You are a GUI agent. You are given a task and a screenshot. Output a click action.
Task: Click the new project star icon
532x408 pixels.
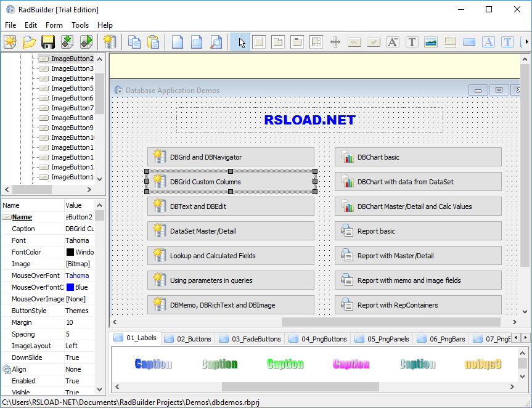point(10,42)
